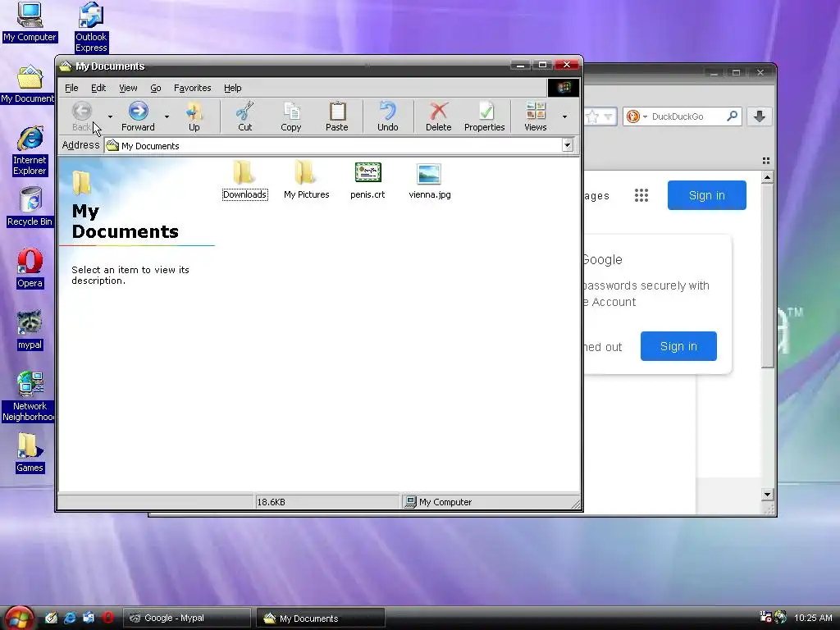Open the downloads arrow button in Mypal
This screenshot has height=630, width=840.
[759, 116]
